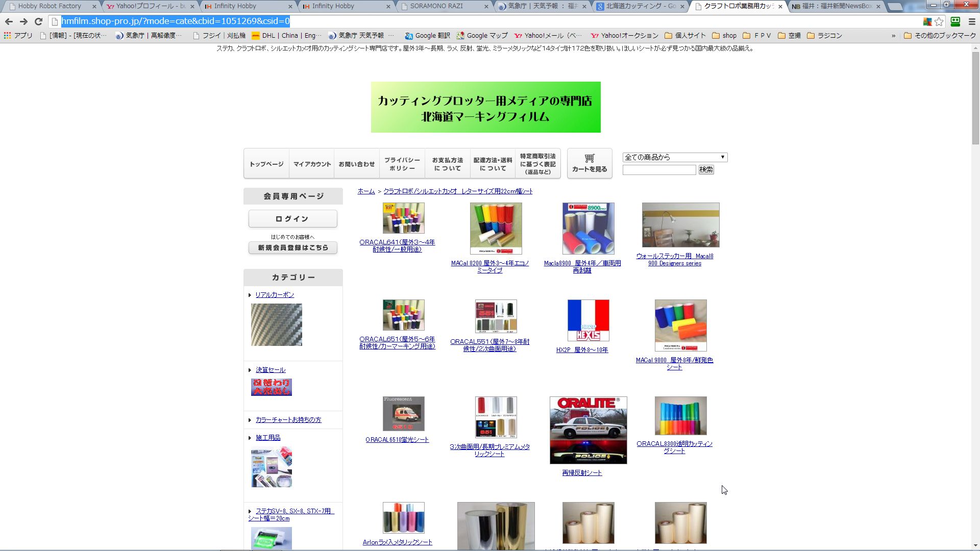
Task: Open the Google マップ bookmark
Action: 482,36
